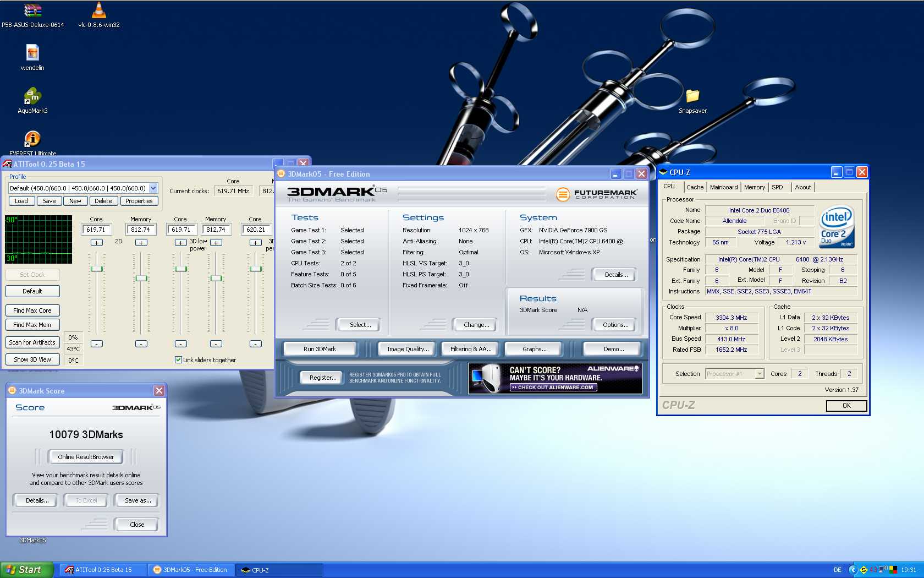
Task: Toggle Link sliders together checkbox
Action: pyautogui.click(x=178, y=360)
